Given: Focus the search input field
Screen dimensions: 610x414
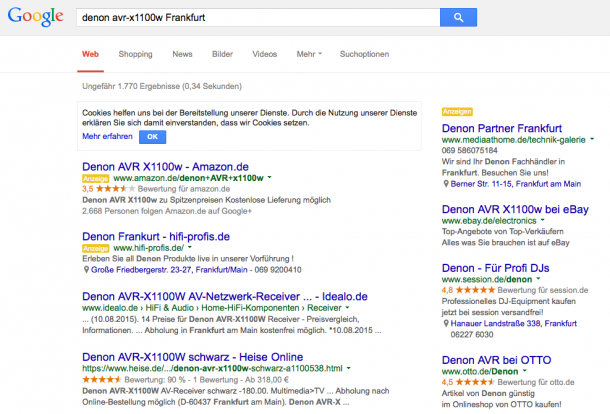Looking at the screenshot, I should (x=258, y=18).
